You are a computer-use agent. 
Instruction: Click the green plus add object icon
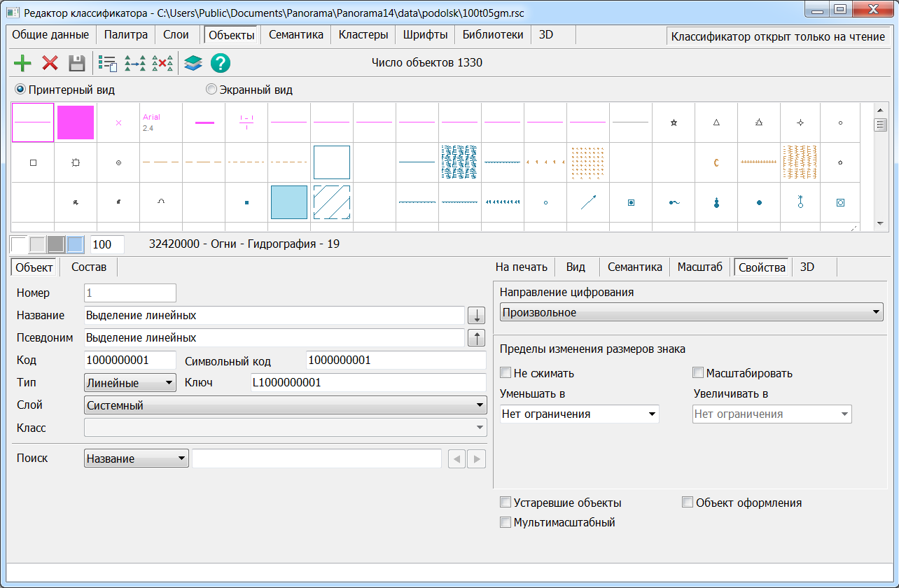pos(23,64)
